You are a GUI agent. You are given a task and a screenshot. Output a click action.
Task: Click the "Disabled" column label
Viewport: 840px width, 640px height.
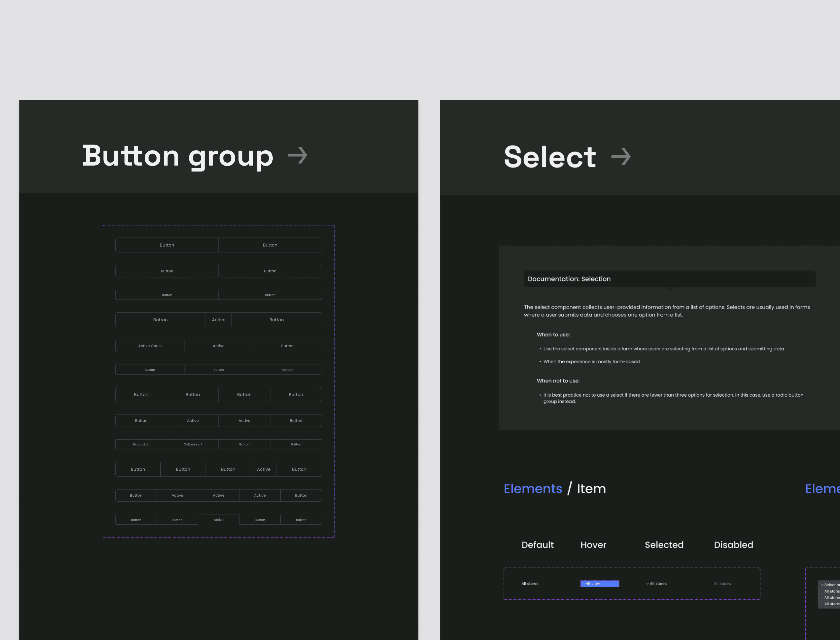point(733,545)
